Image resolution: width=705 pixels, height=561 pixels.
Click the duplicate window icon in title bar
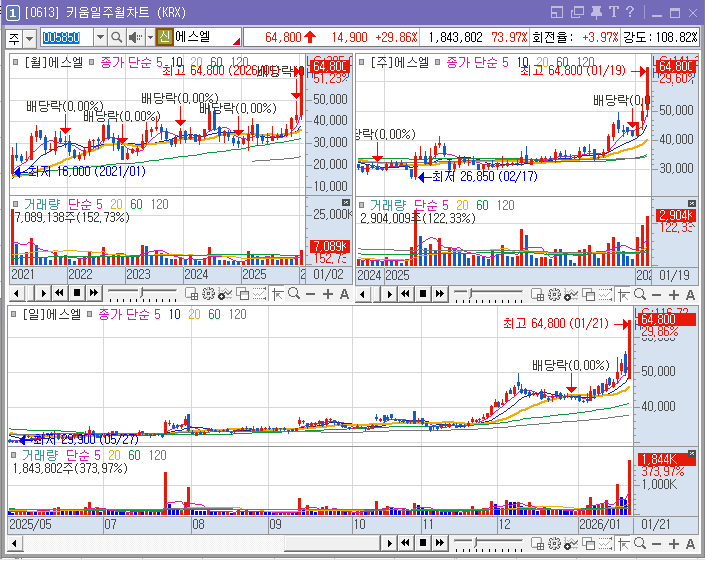click(x=577, y=12)
